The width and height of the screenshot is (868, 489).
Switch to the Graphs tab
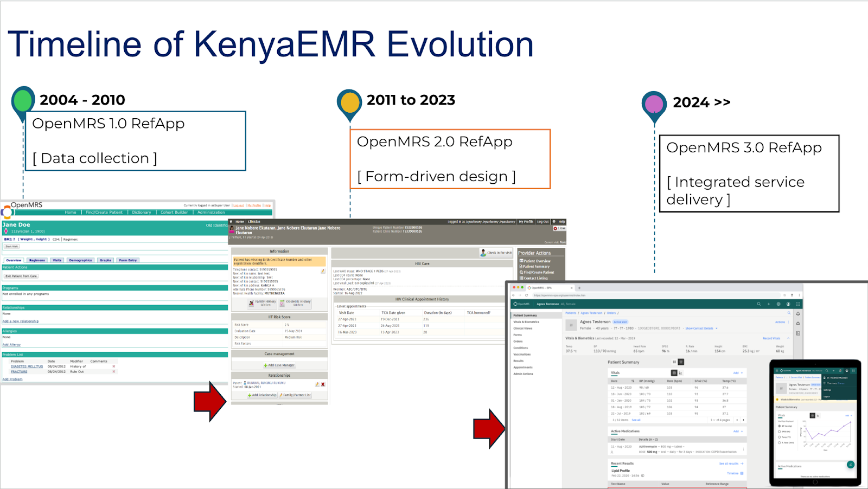105,260
